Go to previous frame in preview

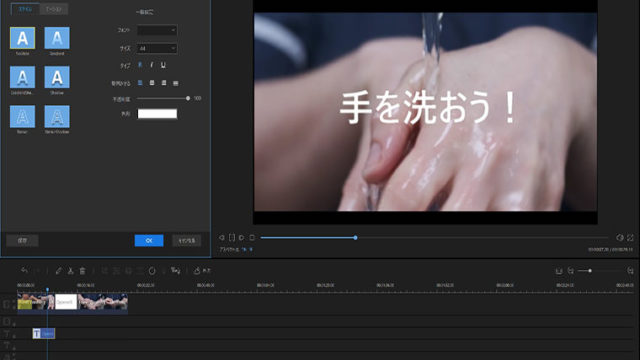[x=222, y=238]
